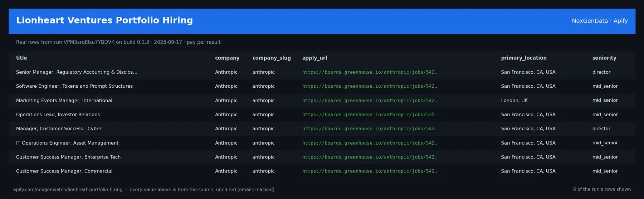This screenshot has height=199, width=644.
Task: Click 'Anthropic' company in Marketing Events Manager row
Action: pos(226,101)
